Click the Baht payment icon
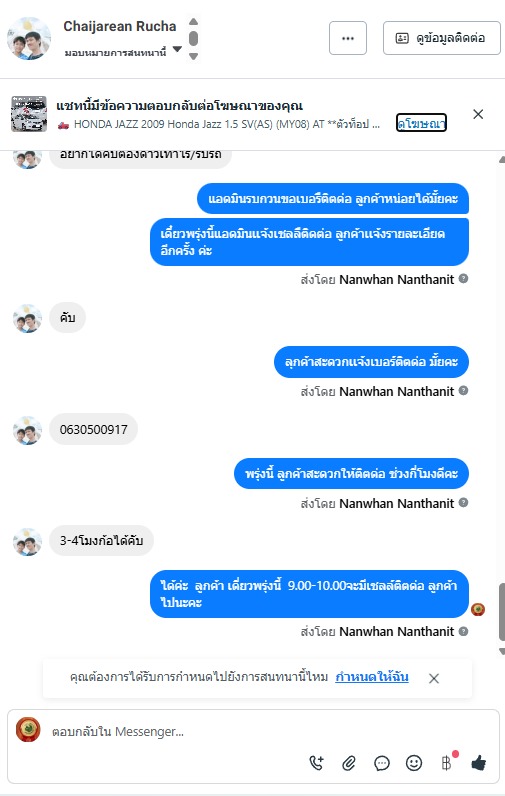This screenshot has height=796, width=505. 447,762
